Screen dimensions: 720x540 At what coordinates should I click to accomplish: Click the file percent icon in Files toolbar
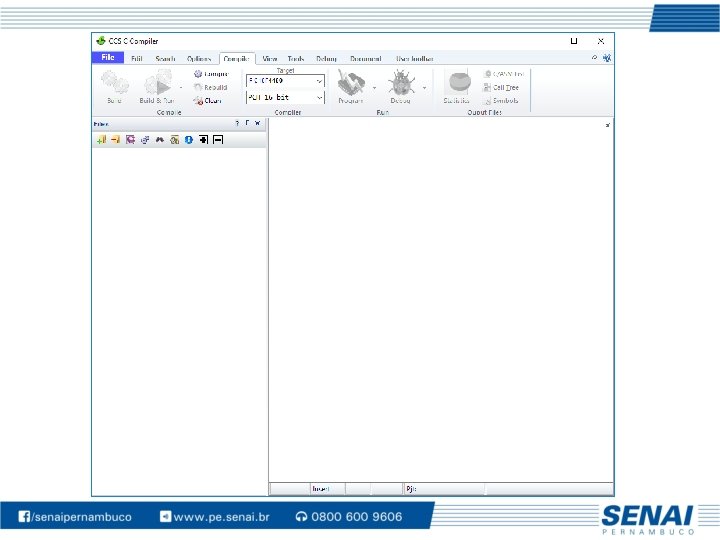click(x=174, y=140)
